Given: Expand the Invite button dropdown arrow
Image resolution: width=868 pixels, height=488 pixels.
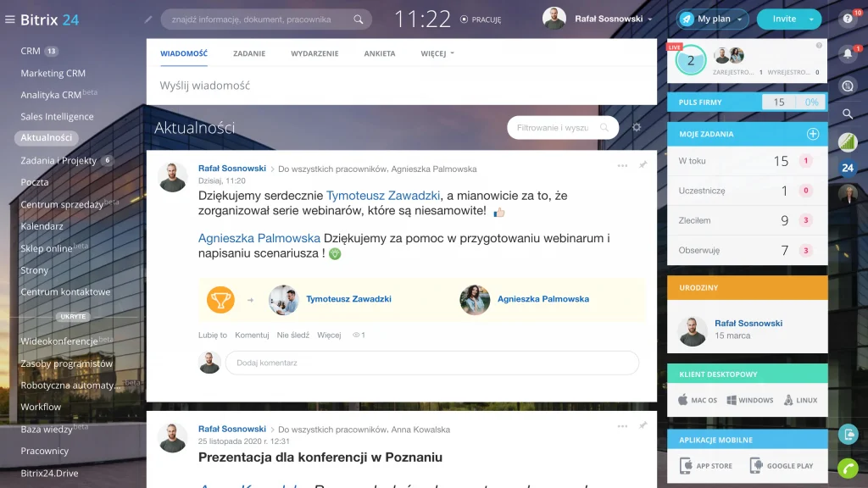Looking at the screenshot, I should point(812,19).
